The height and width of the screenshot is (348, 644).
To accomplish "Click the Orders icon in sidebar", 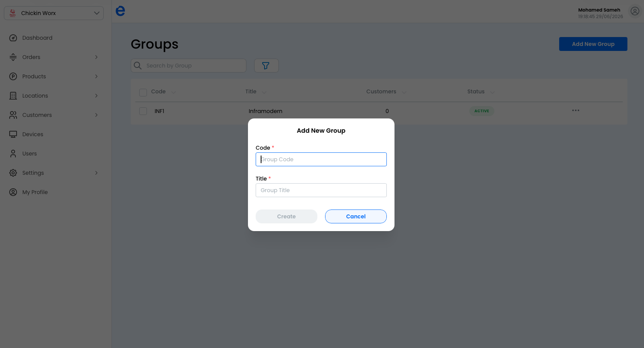I will [13, 57].
